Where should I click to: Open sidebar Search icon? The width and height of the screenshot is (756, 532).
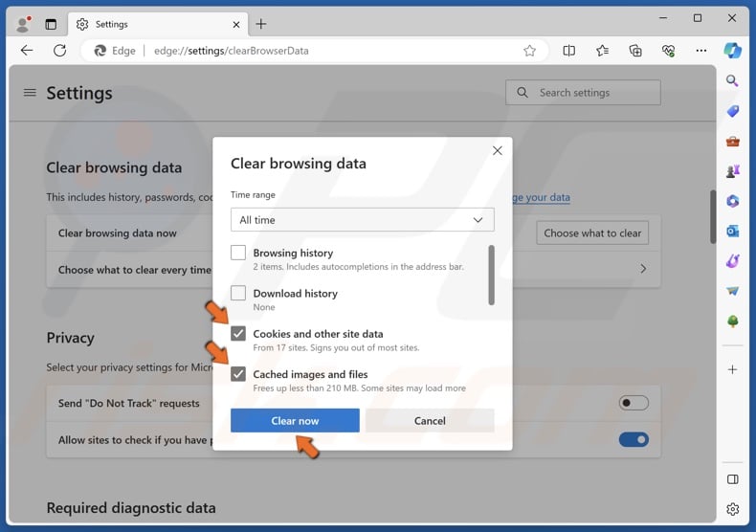pyautogui.click(x=732, y=81)
